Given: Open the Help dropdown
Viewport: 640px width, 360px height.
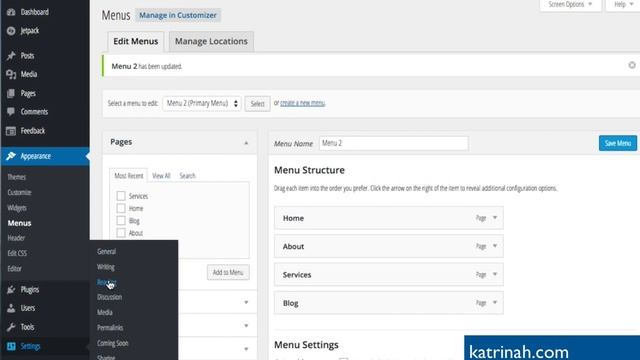Looking at the screenshot, I should [623, 5].
